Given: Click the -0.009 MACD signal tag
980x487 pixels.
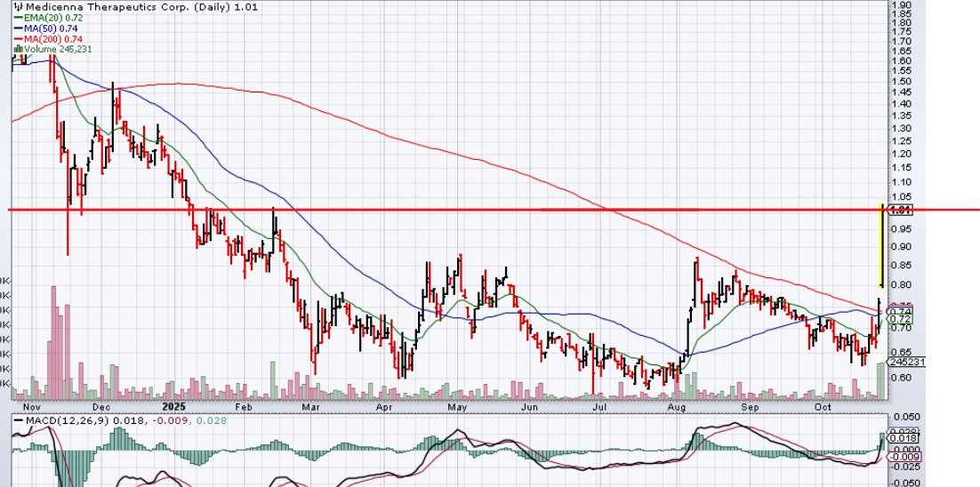Looking at the screenshot, I should pyautogui.click(x=904, y=457).
